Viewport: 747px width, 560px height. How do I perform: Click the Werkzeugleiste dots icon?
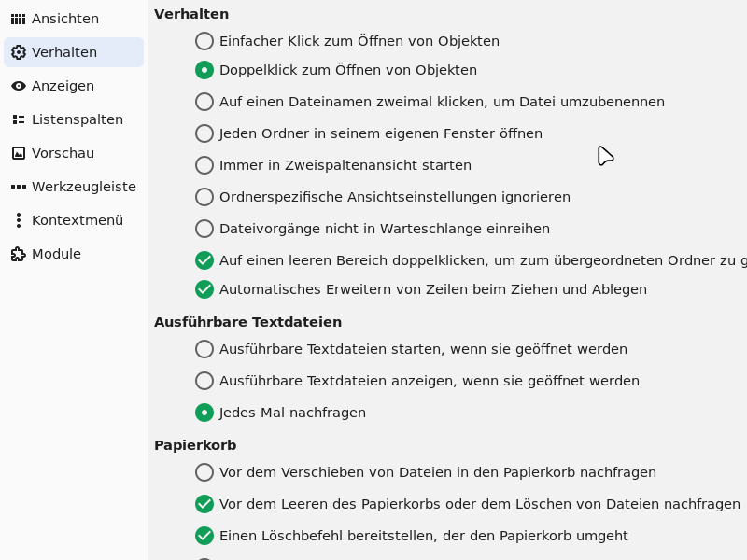point(19,187)
